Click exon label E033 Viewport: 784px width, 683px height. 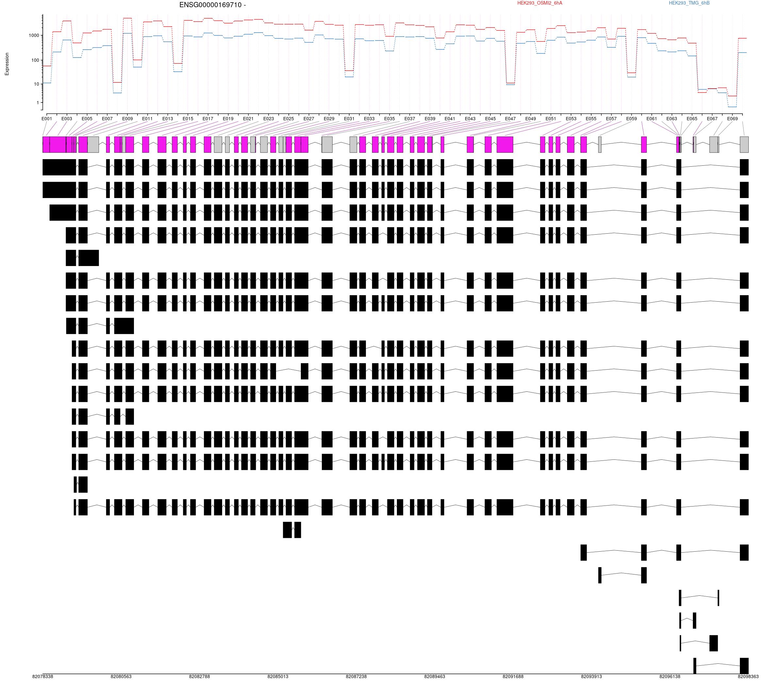(369, 119)
